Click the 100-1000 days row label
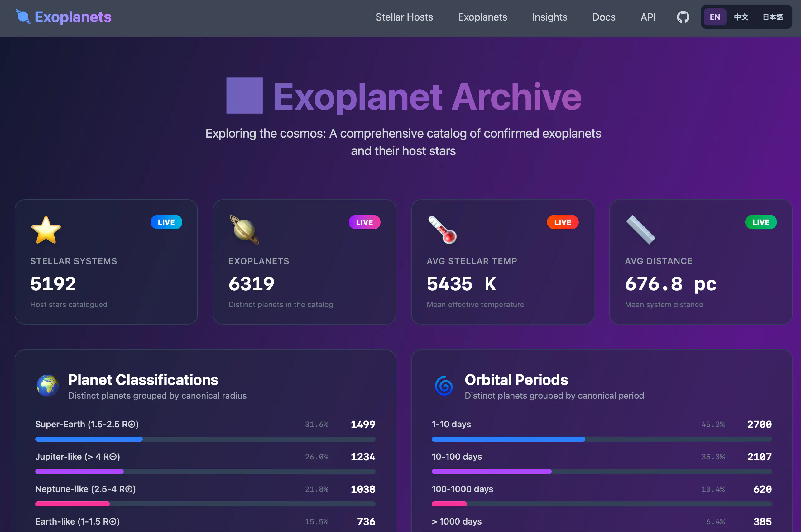801x532 pixels. click(x=463, y=489)
